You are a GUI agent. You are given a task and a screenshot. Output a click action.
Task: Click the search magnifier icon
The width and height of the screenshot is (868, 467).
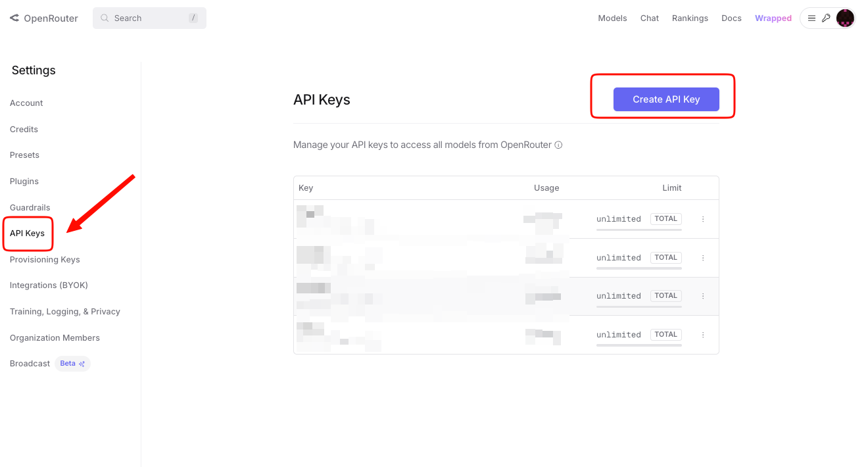tap(105, 18)
